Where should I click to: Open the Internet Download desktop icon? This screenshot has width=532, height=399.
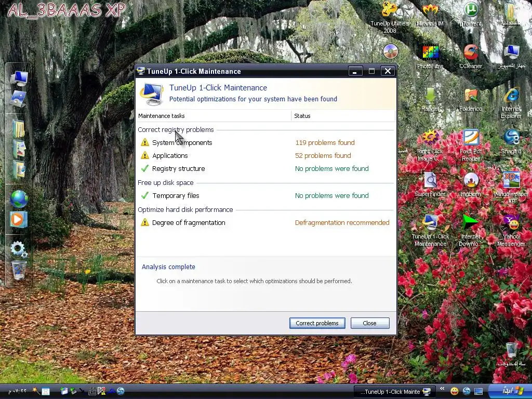pos(471,231)
